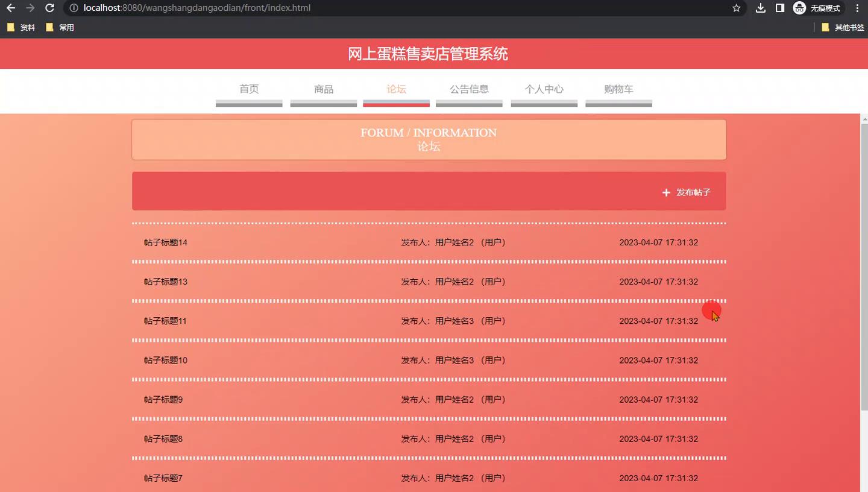The height and width of the screenshot is (492, 868).
Task: Click the browser back arrow
Action: (11, 8)
